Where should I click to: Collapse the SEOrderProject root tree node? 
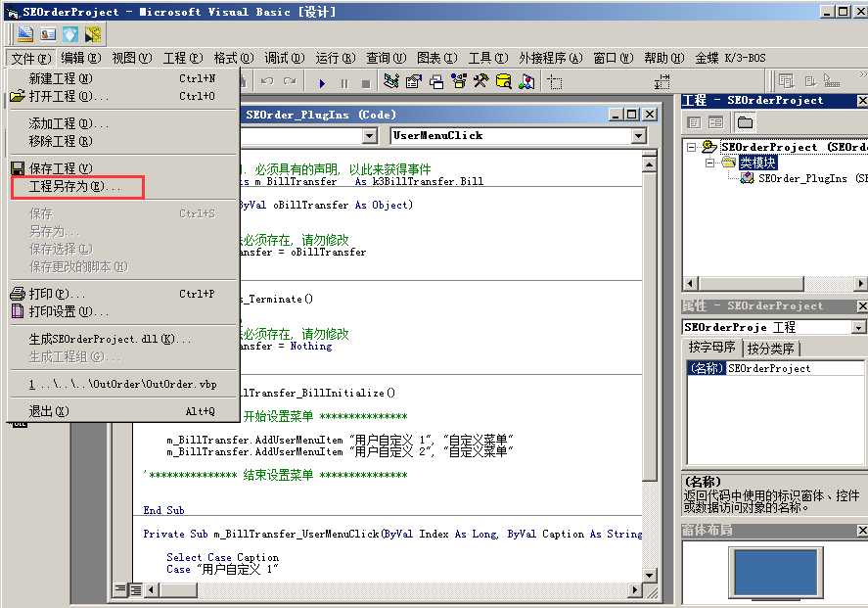[x=691, y=147]
